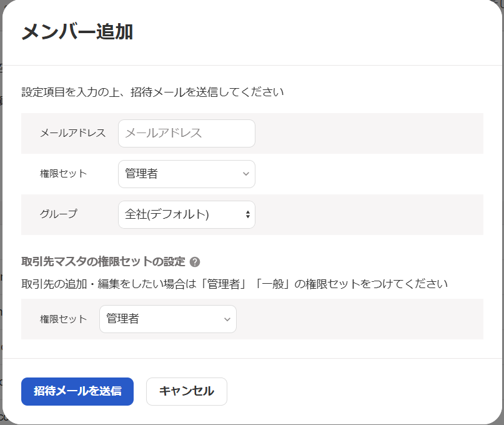The width and height of the screenshot is (504, 425).
Task: Click the 取引先の追加・編集 description text
Action: click(x=234, y=284)
